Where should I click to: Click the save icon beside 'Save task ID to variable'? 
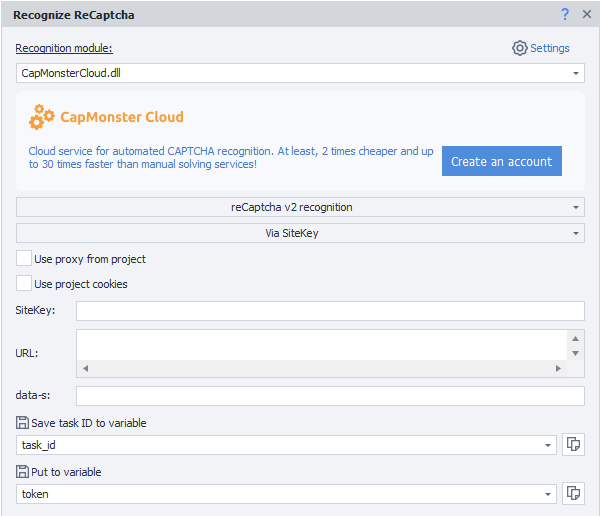pos(22,423)
